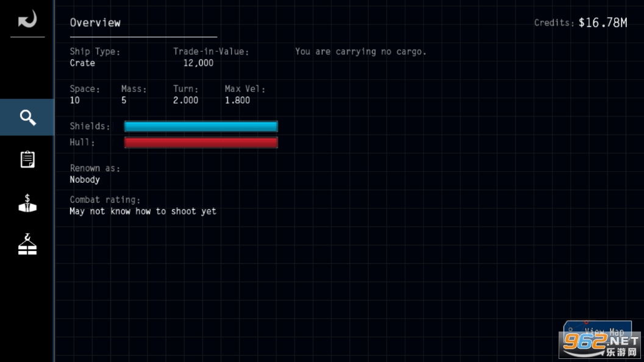Open the dollar trade icon

(27, 204)
